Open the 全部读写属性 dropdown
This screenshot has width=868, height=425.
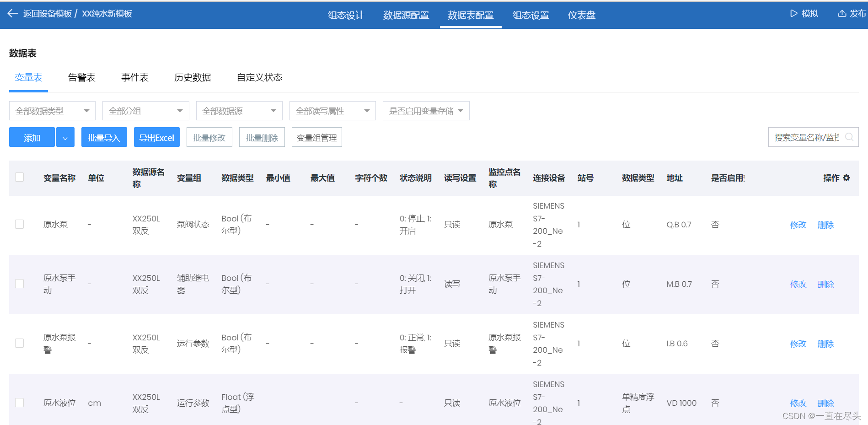point(332,111)
